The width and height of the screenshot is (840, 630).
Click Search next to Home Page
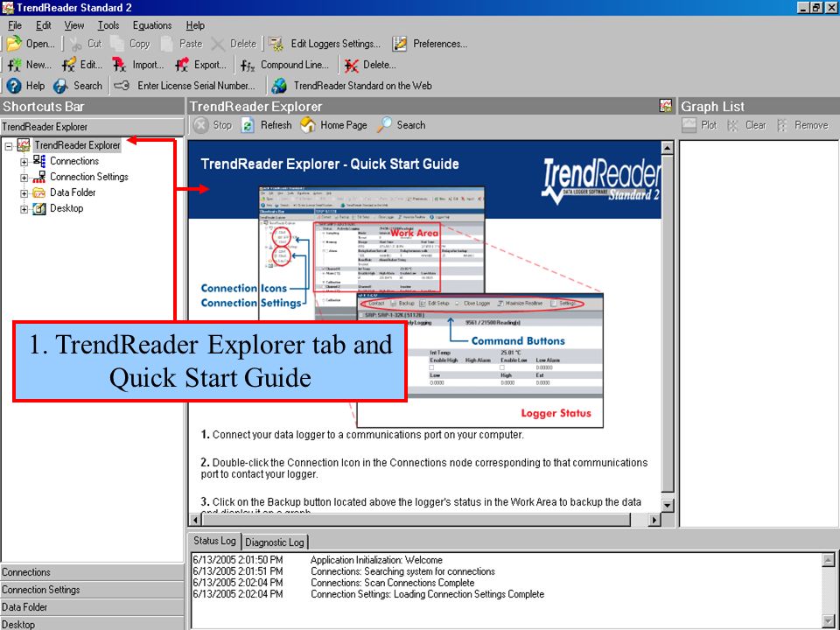[402, 125]
